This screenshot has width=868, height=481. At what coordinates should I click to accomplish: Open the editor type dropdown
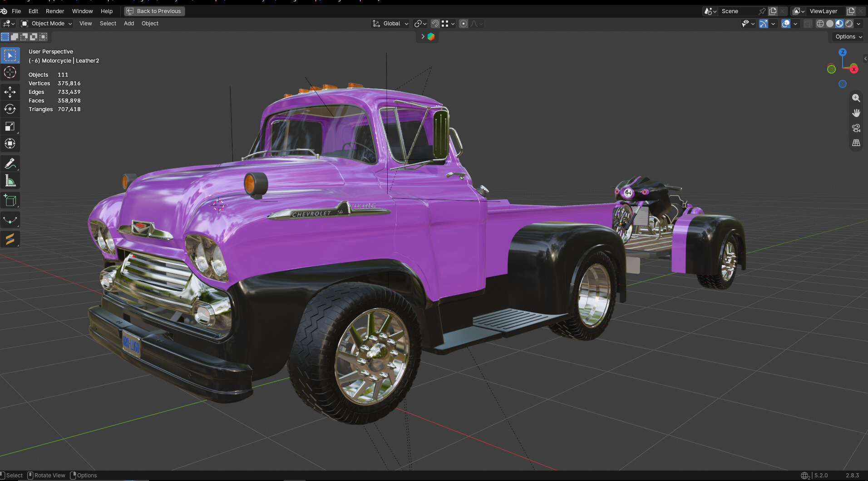9,24
